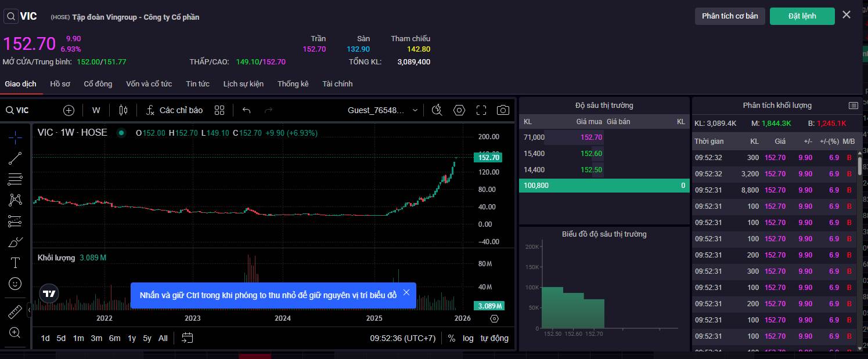Open the clock timezone menu 09:52:36 (UTC+7)
868x359 pixels.
(x=403, y=338)
